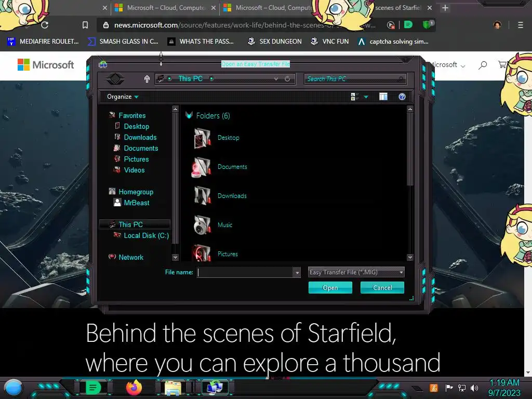Select MrBeast under Homegroup
Screen dimensions: 532x399
[x=137, y=203]
